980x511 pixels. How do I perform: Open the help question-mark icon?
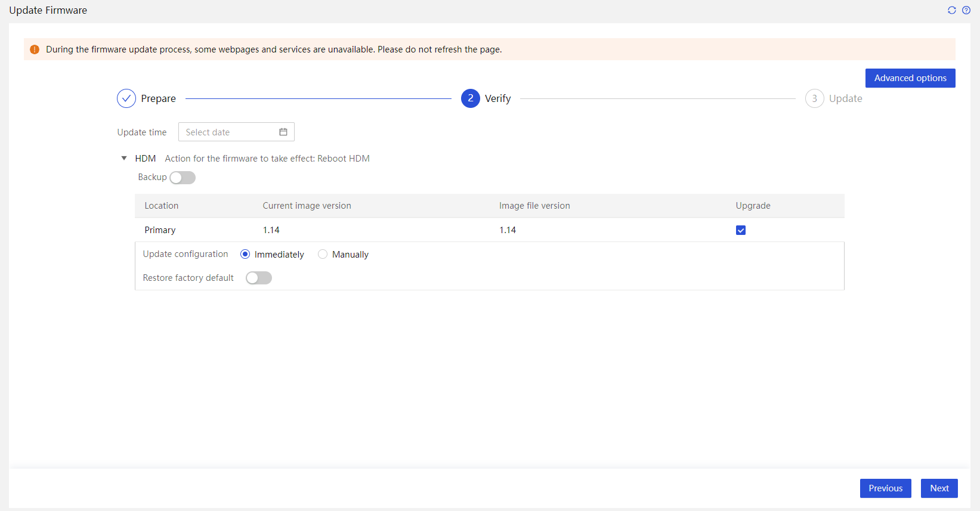point(966,10)
